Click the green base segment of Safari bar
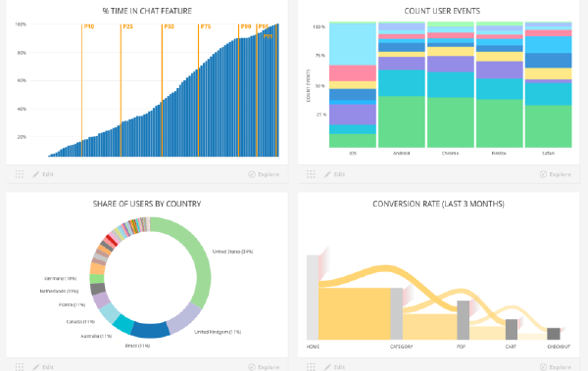Screen dimensions: 588x371 point(548,126)
